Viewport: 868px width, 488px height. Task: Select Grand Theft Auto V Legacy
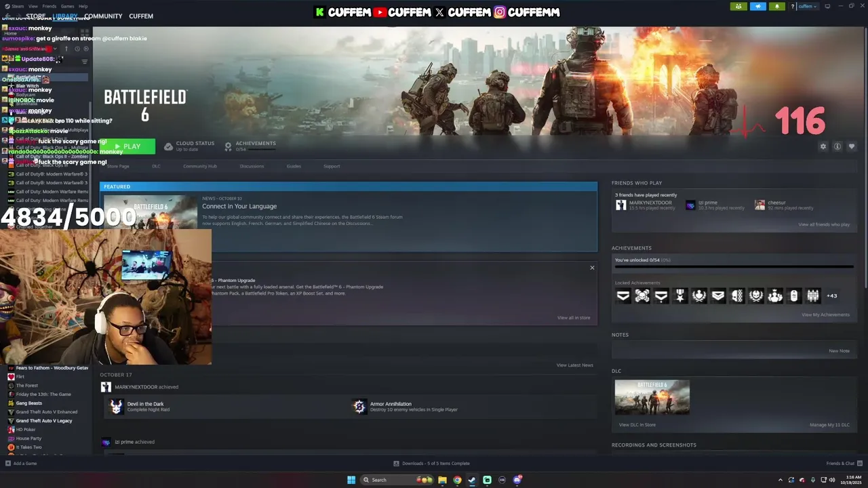tap(43, 421)
